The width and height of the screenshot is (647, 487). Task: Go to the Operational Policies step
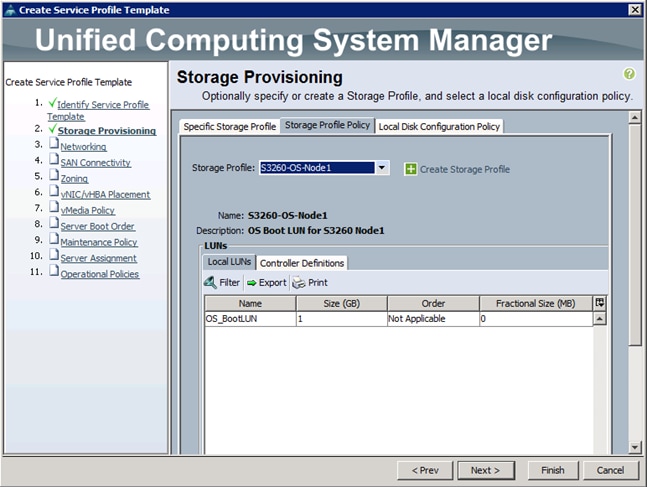coord(100,274)
